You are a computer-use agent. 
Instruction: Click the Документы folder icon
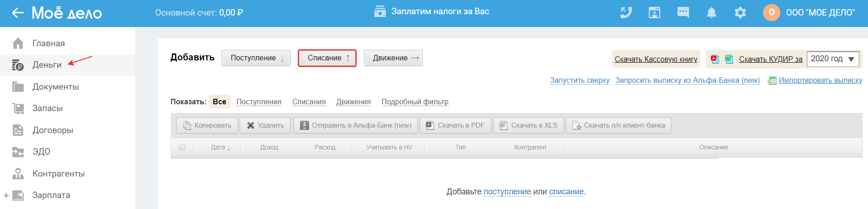[x=18, y=86]
